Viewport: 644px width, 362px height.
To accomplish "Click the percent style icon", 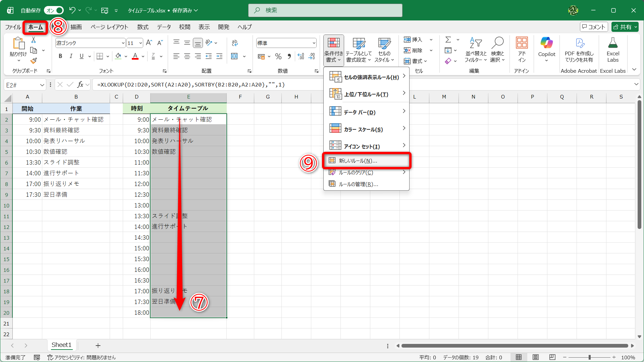I will click(278, 56).
